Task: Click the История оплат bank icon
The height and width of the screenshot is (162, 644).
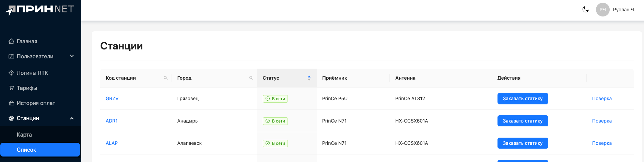Action: [x=11, y=103]
